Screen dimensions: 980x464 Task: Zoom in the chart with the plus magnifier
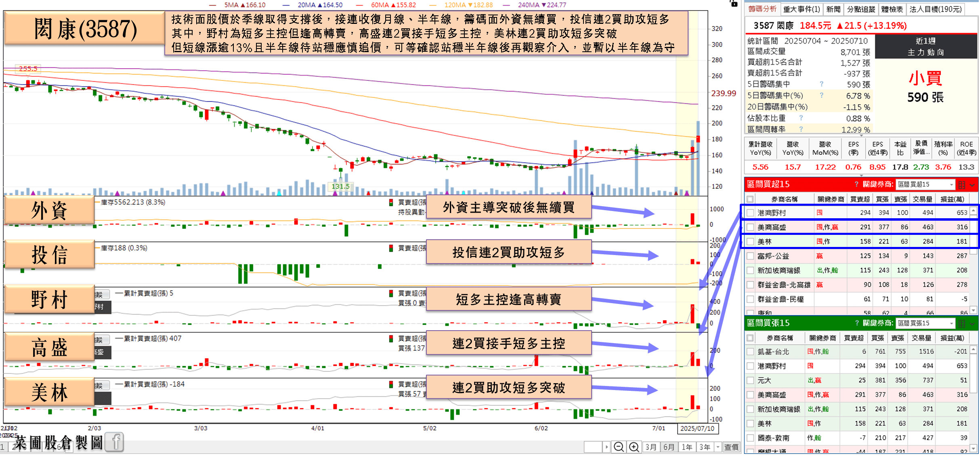[634, 447]
